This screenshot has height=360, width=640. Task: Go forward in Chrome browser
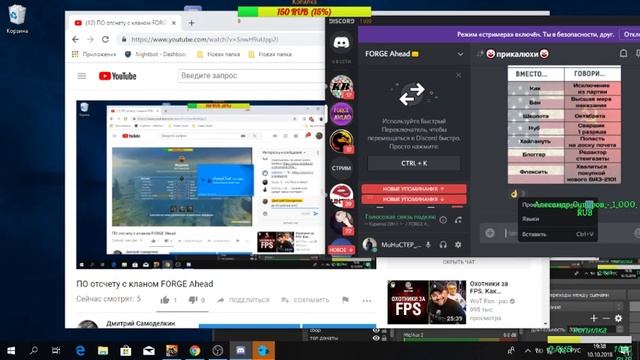[90, 39]
